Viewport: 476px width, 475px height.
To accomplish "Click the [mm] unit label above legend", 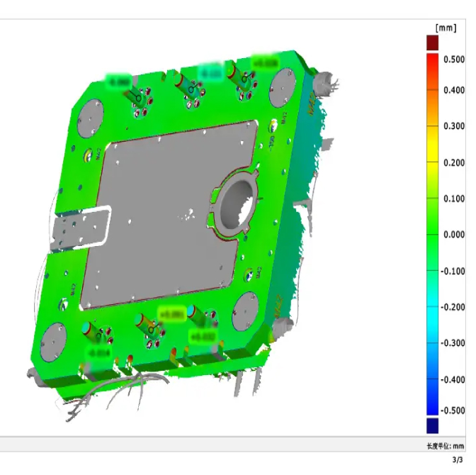I will click(446, 28).
